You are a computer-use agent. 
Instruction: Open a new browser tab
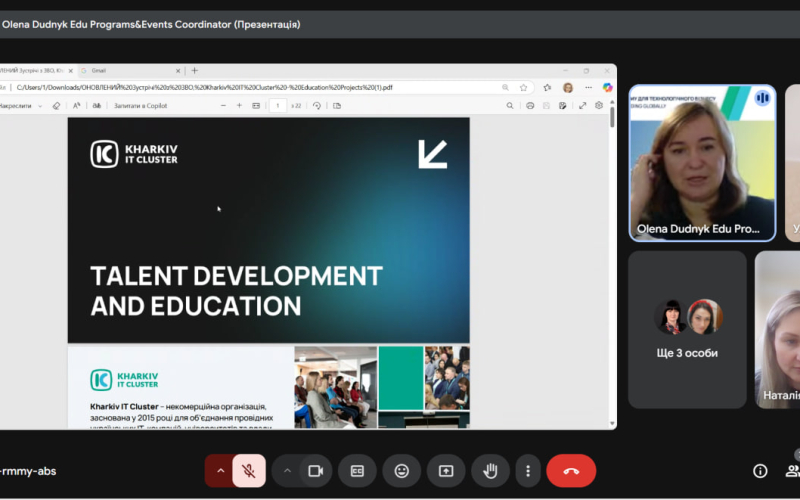[x=194, y=71]
